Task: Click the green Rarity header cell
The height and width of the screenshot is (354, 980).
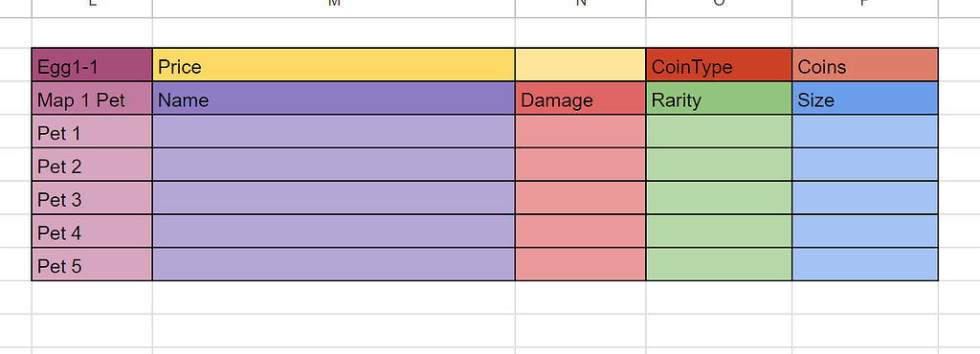Action: pyautogui.click(x=719, y=99)
